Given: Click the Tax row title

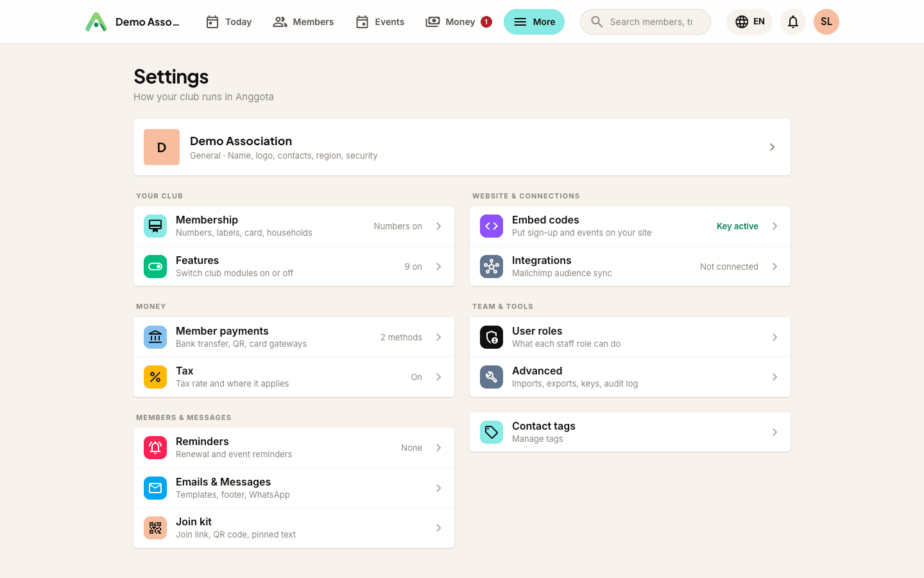Looking at the screenshot, I should tap(185, 371).
